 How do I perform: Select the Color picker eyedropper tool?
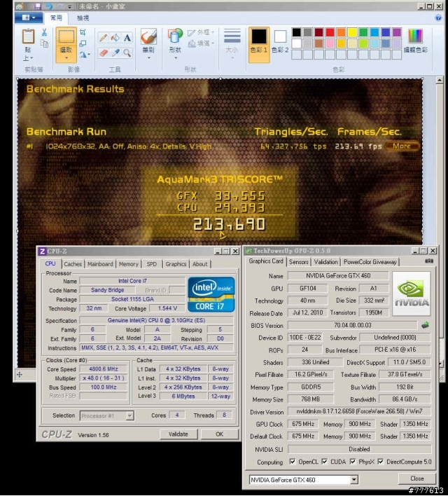(115, 53)
